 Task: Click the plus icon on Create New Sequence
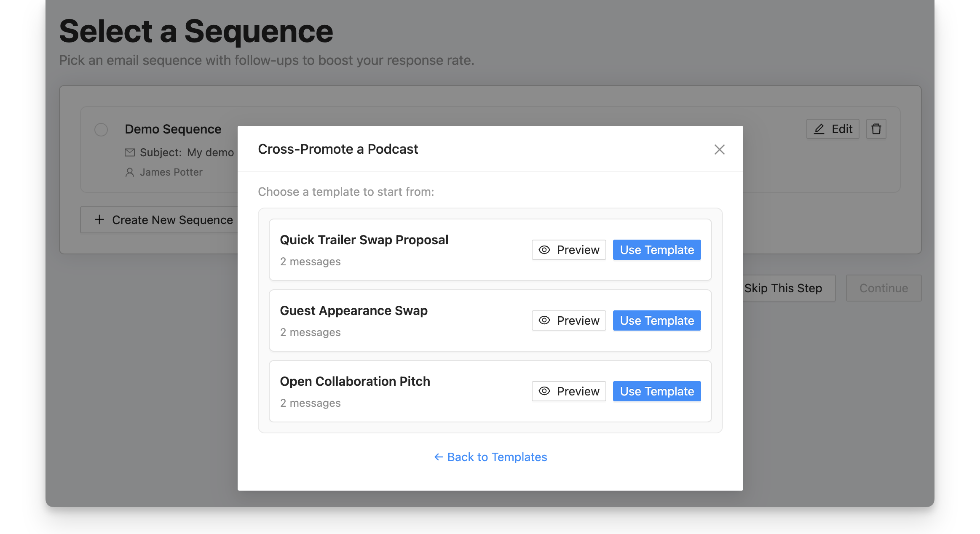coord(99,219)
